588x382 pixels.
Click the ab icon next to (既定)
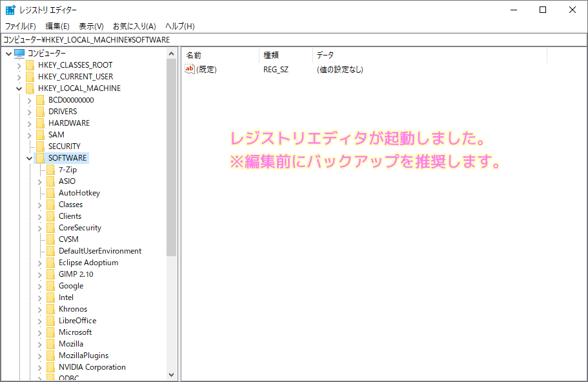[x=189, y=69]
